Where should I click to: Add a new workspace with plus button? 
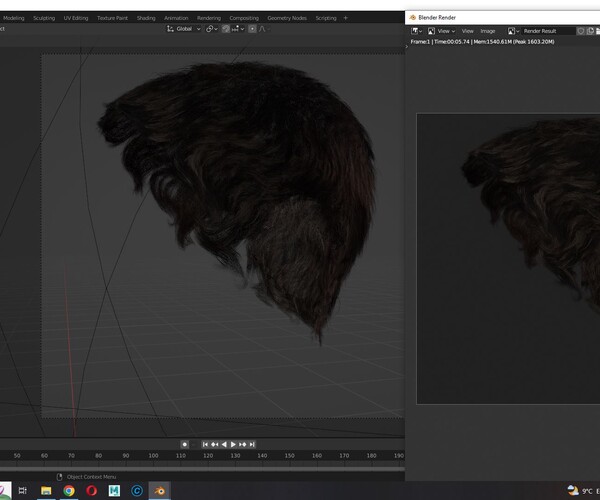[346, 18]
